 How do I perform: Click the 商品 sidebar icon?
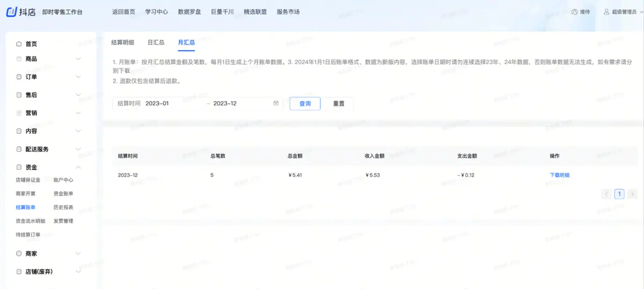(19, 59)
